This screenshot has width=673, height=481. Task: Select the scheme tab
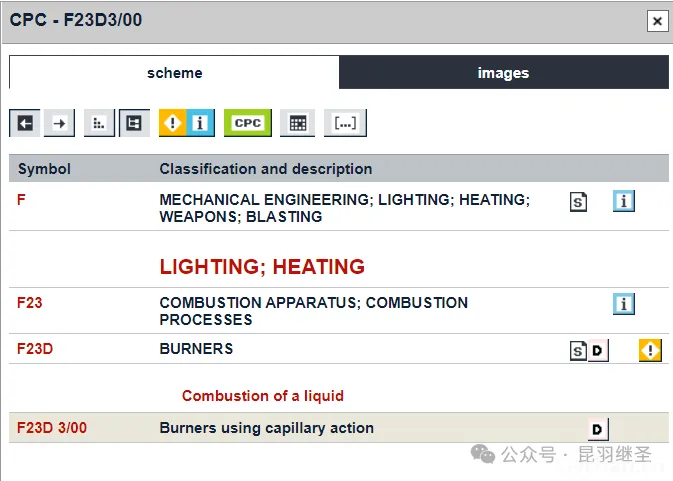pyautogui.click(x=174, y=73)
